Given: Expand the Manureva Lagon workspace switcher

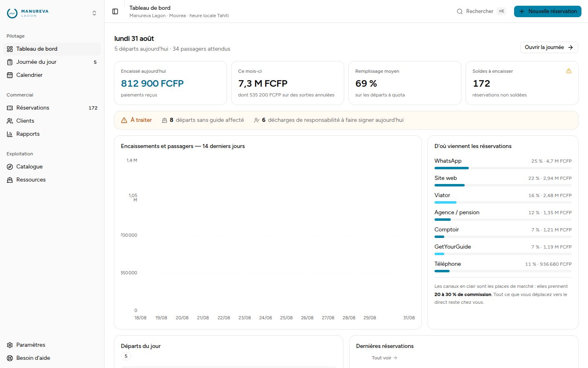Looking at the screenshot, I should [x=94, y=13].
